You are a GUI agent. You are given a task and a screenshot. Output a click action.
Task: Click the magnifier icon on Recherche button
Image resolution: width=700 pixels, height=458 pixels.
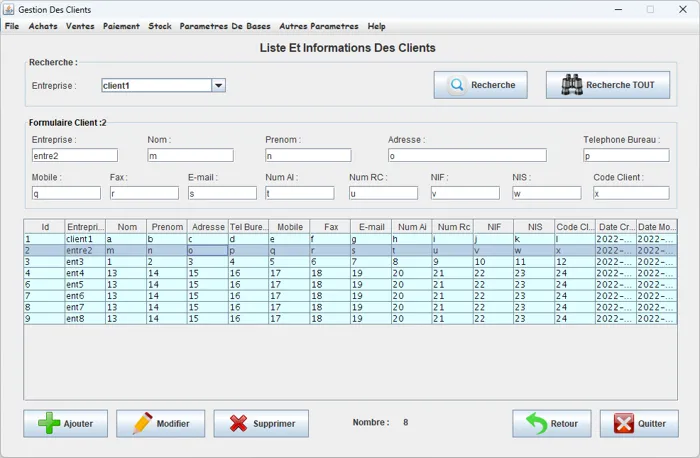[456, 85]
